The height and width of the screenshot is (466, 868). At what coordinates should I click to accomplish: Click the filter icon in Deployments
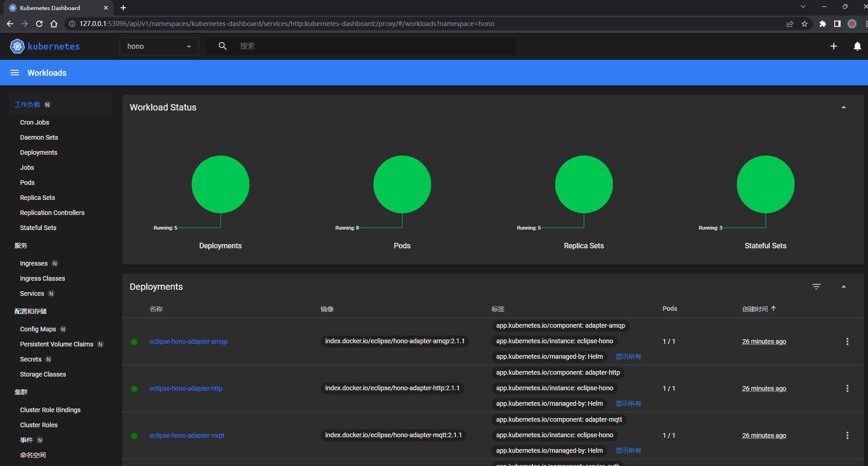(816, 287)
